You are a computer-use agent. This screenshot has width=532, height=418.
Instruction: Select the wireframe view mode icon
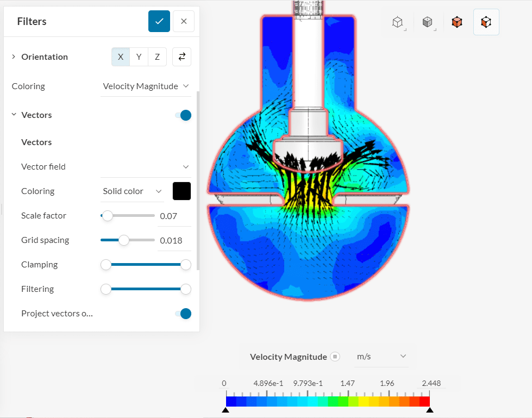[397, 22]
